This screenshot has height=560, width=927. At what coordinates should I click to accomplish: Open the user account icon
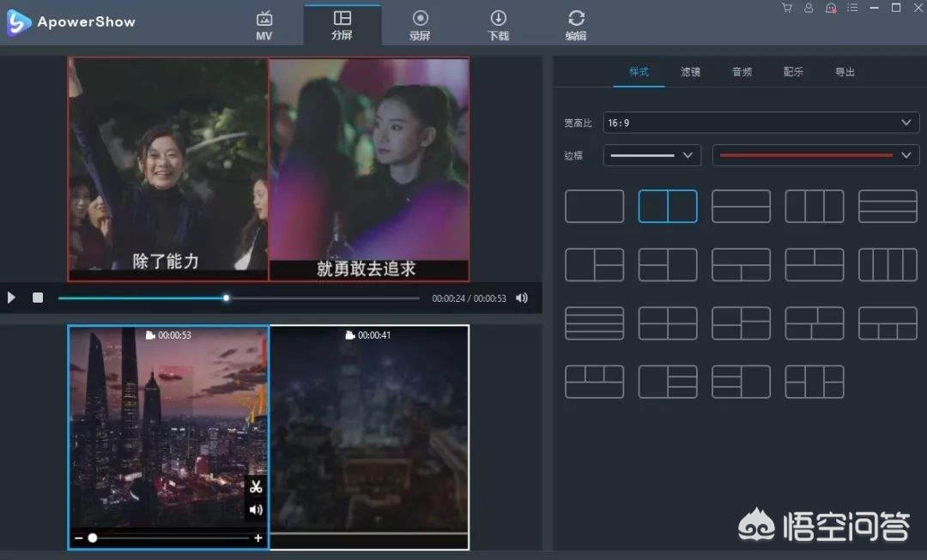pyautogui.click(x=809, y=9)
